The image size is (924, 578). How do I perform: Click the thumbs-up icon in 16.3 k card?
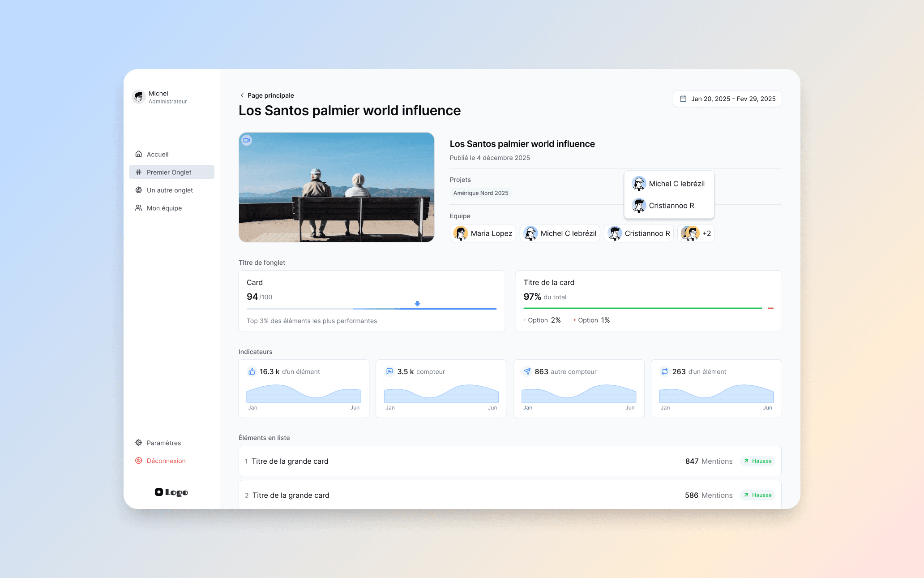pos(252,371)
